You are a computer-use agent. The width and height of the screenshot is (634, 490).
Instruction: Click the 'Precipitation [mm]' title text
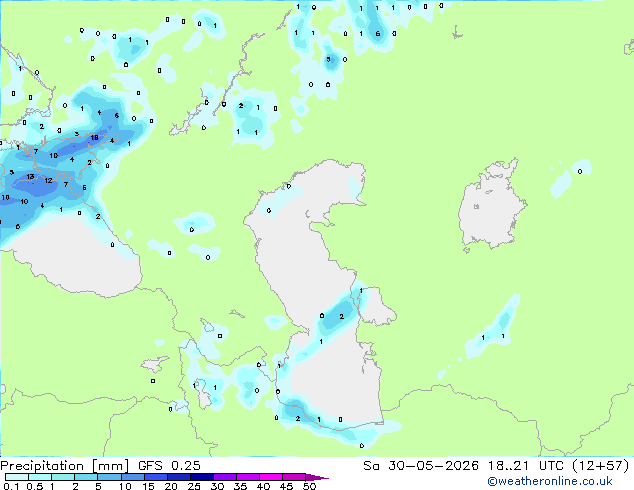[x=65, y=466]
